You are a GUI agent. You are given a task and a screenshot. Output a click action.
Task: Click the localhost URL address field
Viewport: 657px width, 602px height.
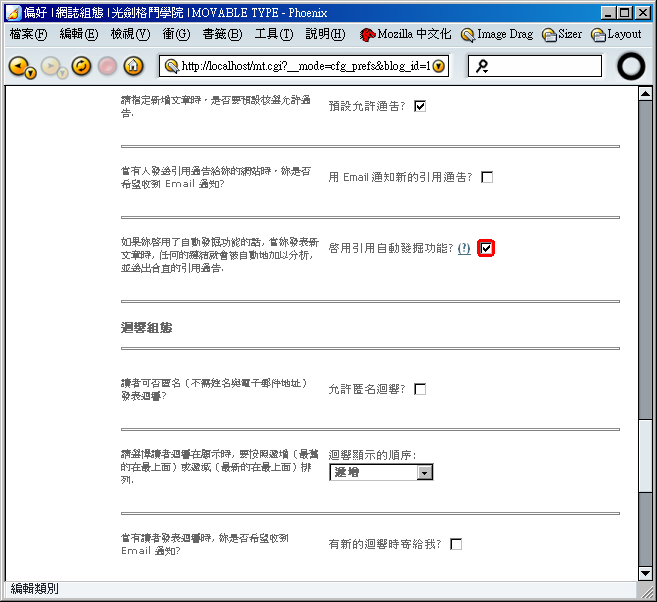[306, 66]
